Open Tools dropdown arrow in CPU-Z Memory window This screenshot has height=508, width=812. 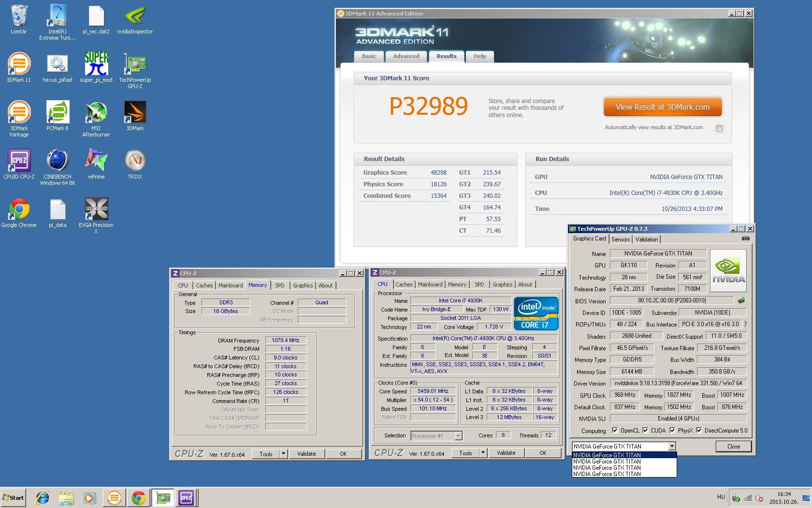pos(284,454)
